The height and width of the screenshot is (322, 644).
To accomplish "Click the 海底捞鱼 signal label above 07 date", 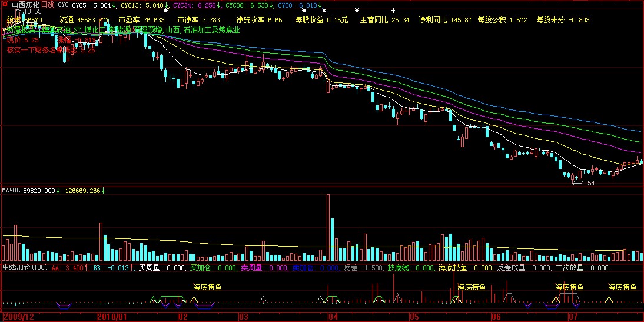I will pyautogui.click(x=569, y=287).
